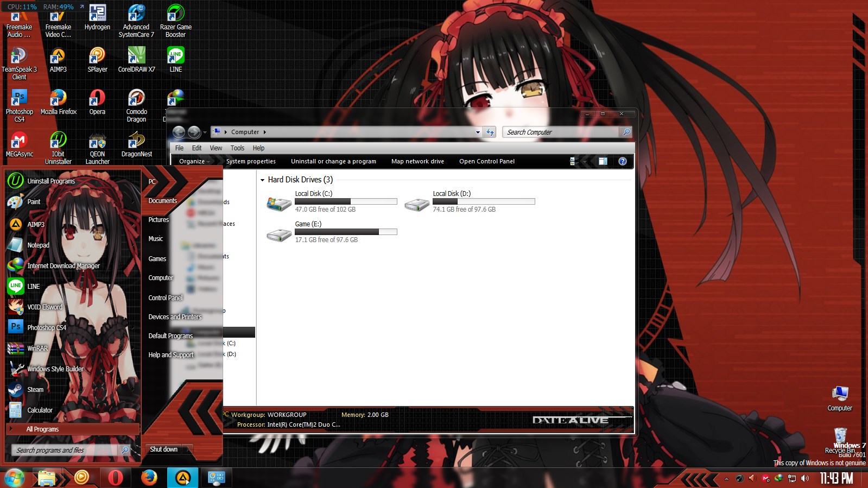Click Explorer refresh button beside address bar
The image size is (868, 488).
(490, 132)
